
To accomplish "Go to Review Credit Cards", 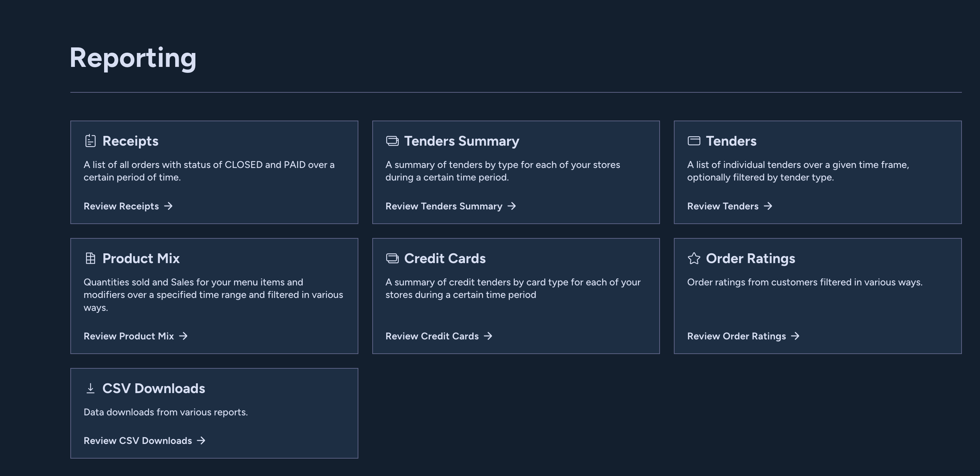I will coord(432,336).
